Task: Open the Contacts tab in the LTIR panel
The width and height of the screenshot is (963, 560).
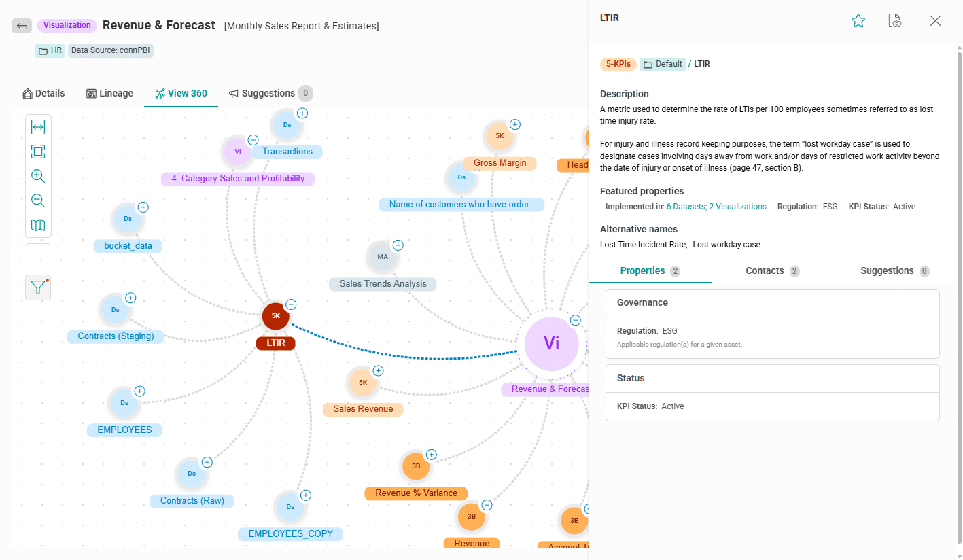Action: pyautogui.click(x=765, y=270)
